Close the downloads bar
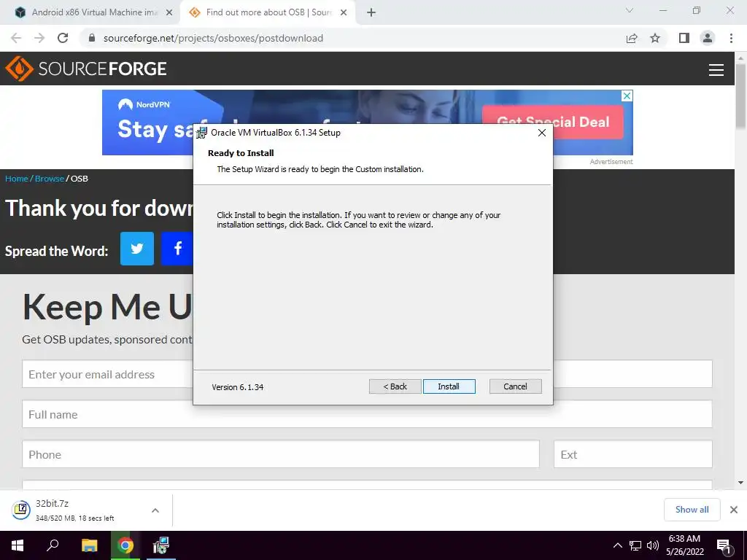This screenshot has width=747, height=560. [734, 510]
